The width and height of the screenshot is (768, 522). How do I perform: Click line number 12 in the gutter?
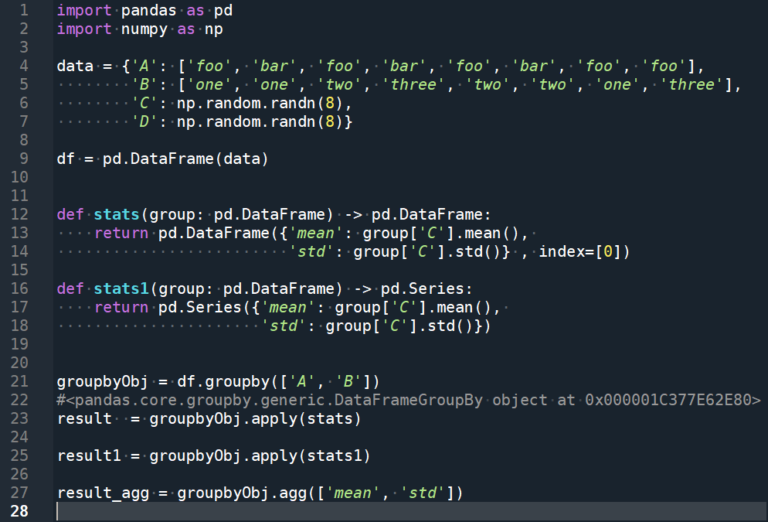point(20,214)
